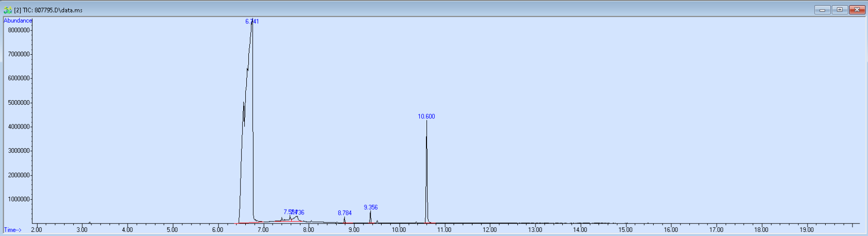This screenshot has height=236, width=868.
Task: Minimize the TIC chromatogram window
Action: 823,10
